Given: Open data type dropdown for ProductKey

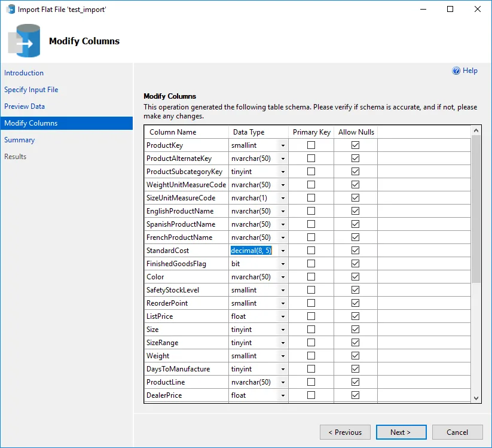Looking at the screenshot, I should point(283,145).
